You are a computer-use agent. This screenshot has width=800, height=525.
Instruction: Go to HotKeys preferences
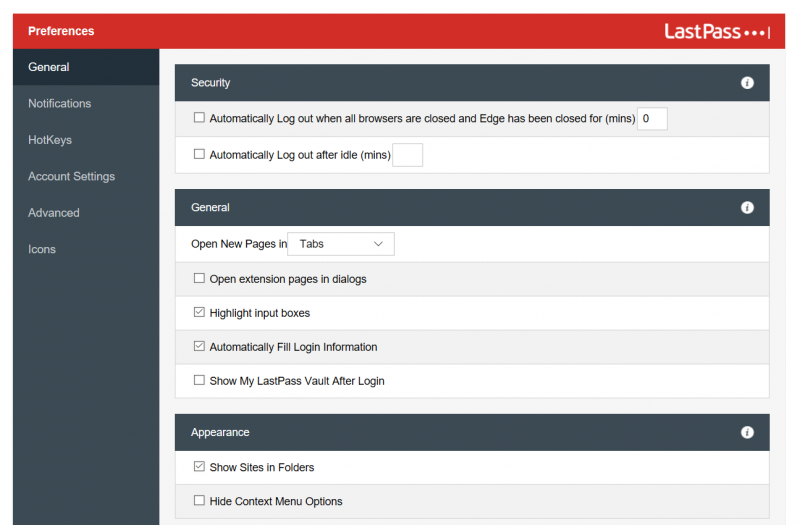[86, 140]
